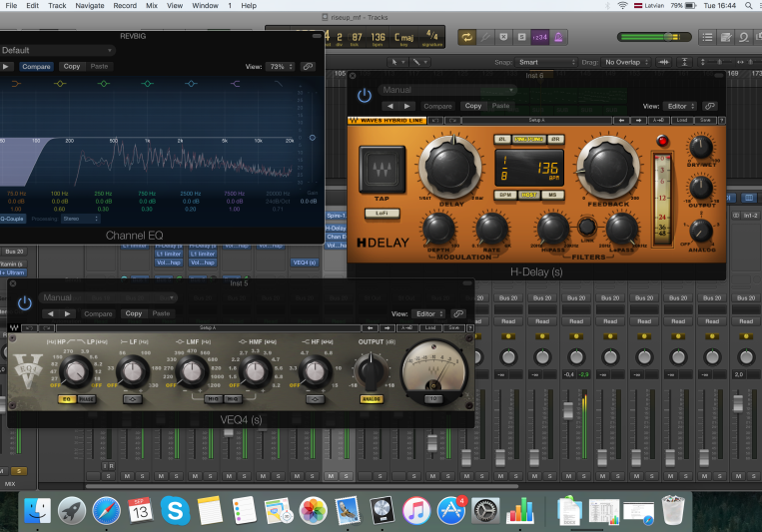Toggle PING PONG mode in H-Delay

point(528,139)
